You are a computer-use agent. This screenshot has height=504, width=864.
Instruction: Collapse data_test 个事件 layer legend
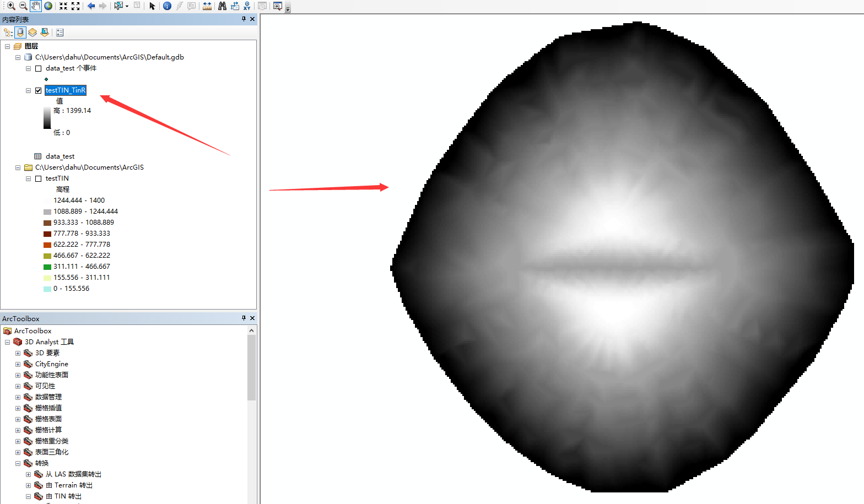pyautogui.click(x=28, y=68)
